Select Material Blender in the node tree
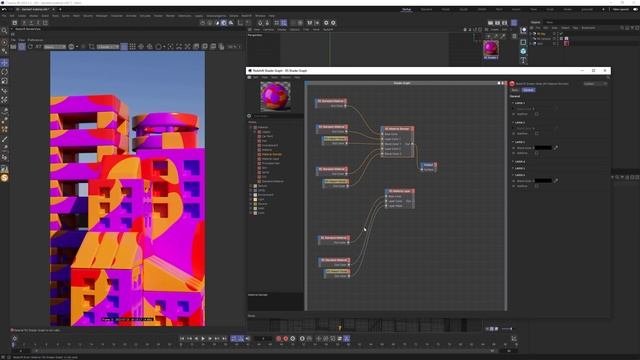640x360 pixels. 272,154
